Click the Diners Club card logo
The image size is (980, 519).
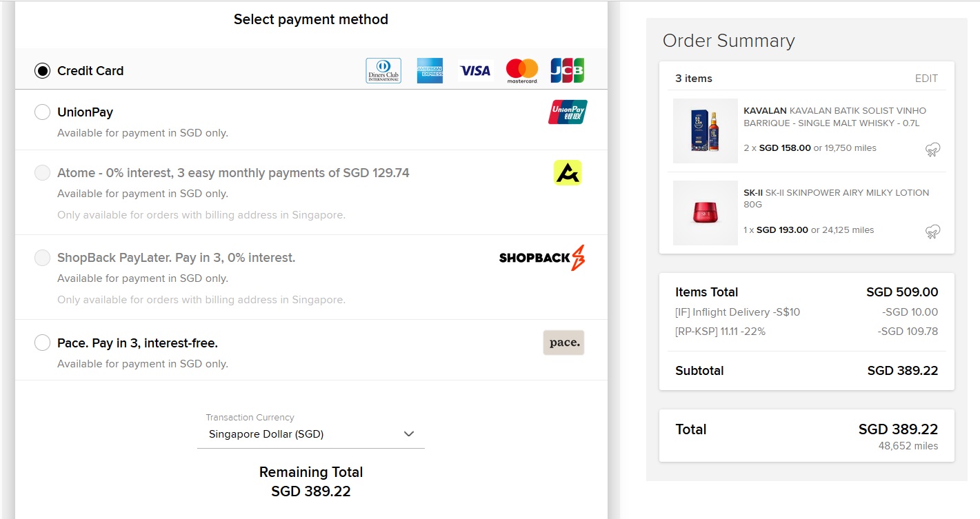click(383, 70)
